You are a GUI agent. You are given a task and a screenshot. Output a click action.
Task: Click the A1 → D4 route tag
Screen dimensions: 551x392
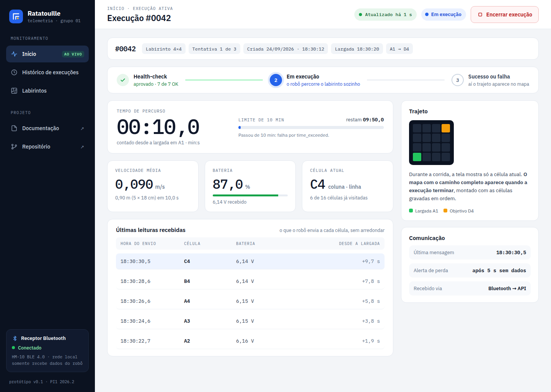[399, 49]
